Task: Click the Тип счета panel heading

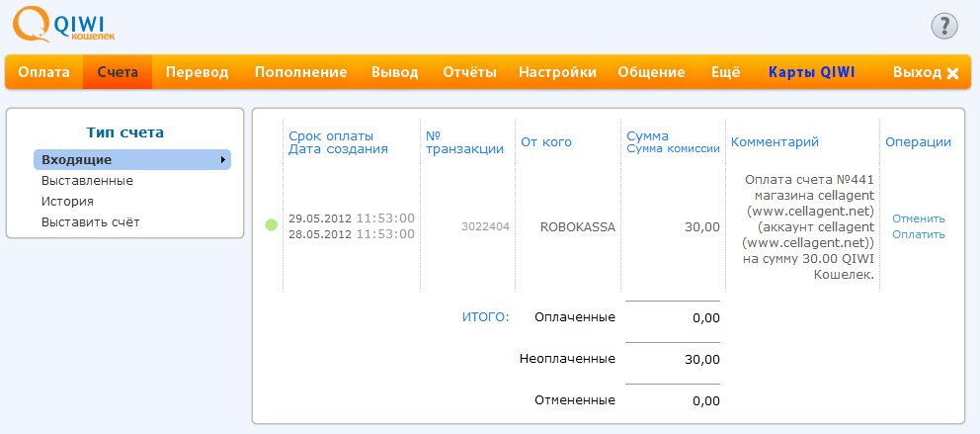Action: pos(125,132)
